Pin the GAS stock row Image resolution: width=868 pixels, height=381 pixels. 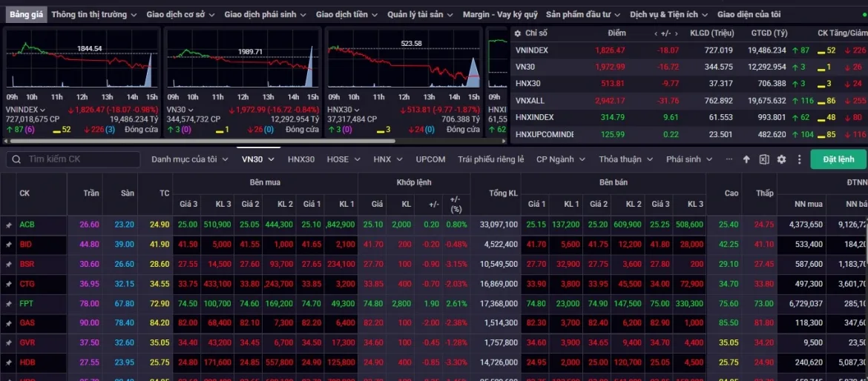(8, 323)
